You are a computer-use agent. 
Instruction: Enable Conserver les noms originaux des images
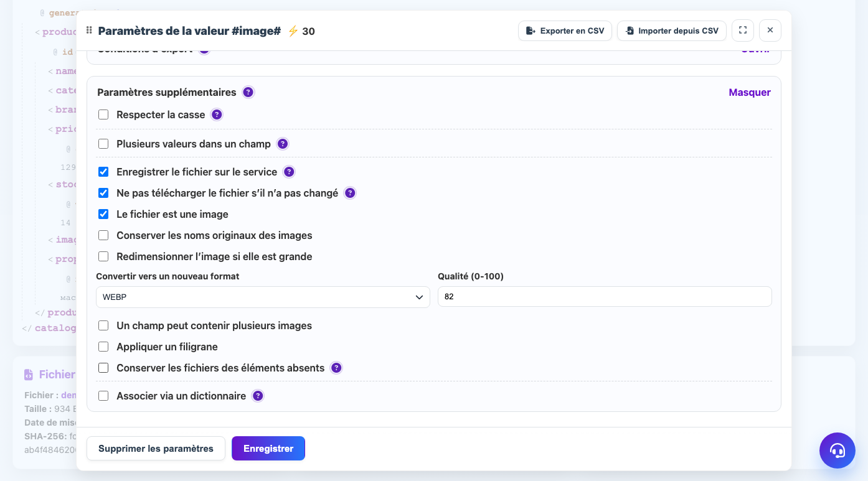coord(103,235)
